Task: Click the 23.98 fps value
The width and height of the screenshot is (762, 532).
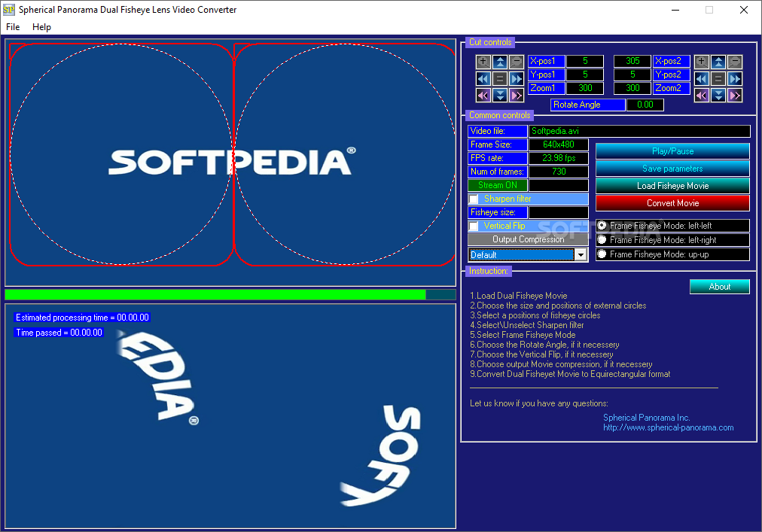Action: tap(559, 158)
